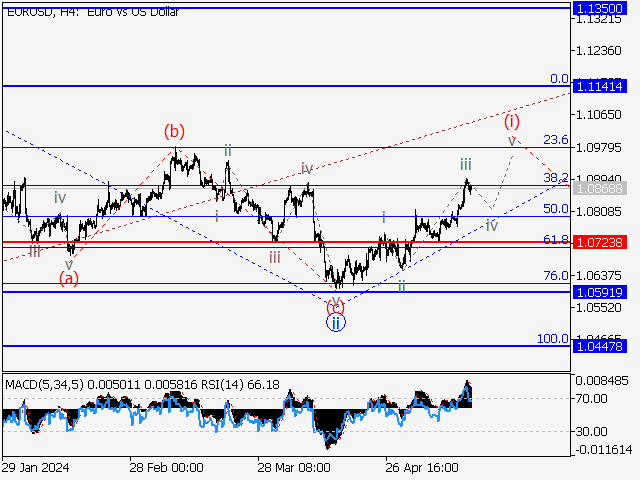
Task: Click the 61.8 Fibonacci level label
Action: pyautogui.click(x=556, y=240)
